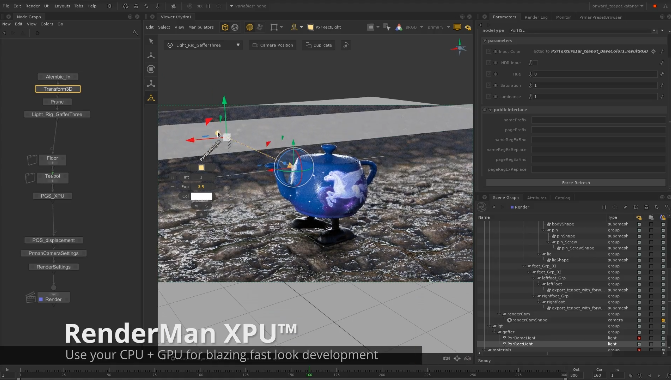Image resolution: width=671 pixels, height=380 pixels.
Task: Select the Transform3D node
Action: (x=58, y=89)
